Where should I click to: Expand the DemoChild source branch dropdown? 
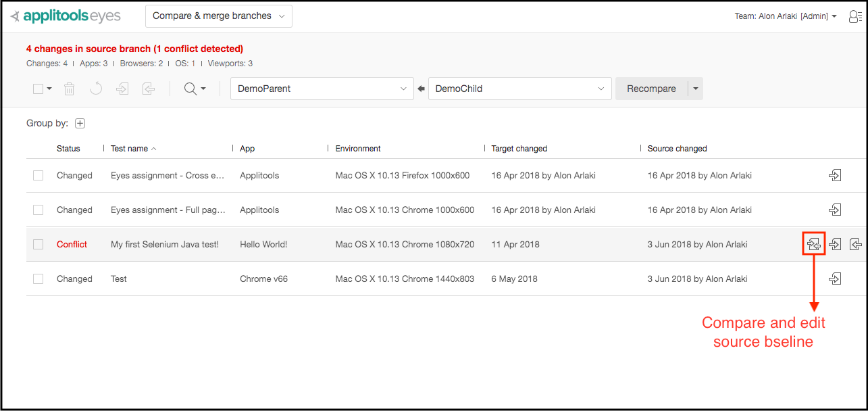[519, 89]
